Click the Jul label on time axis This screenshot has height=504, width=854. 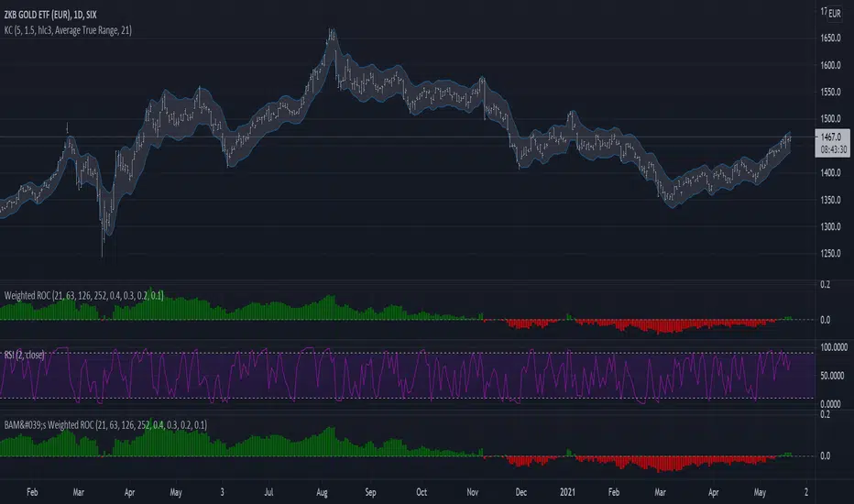(x=268, y=493)
